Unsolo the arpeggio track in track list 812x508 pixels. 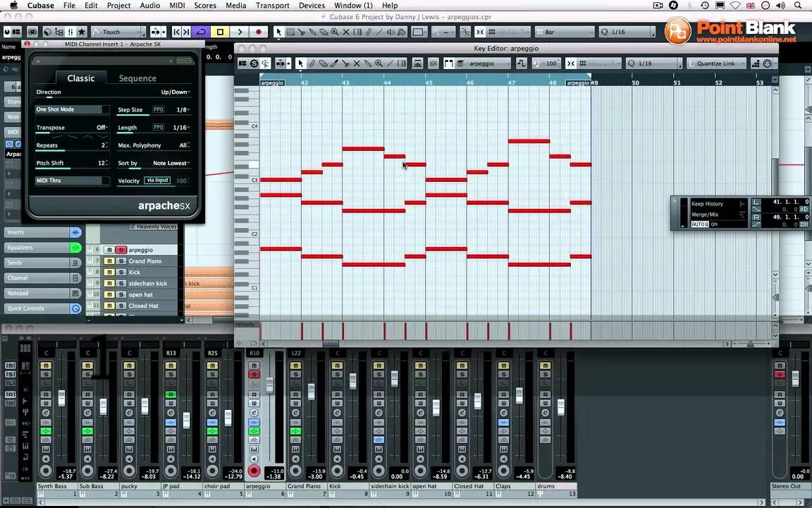coord(121,250)
